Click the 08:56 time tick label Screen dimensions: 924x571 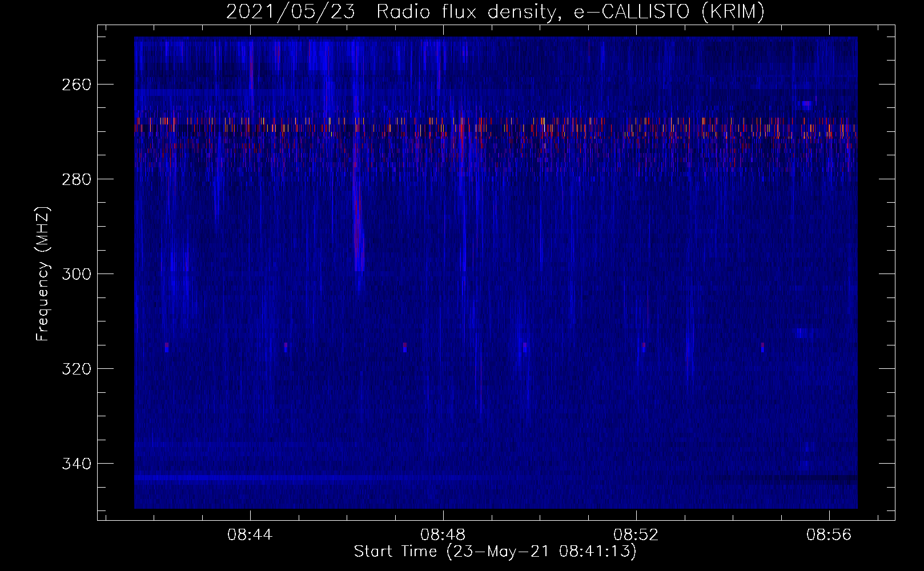829,535
